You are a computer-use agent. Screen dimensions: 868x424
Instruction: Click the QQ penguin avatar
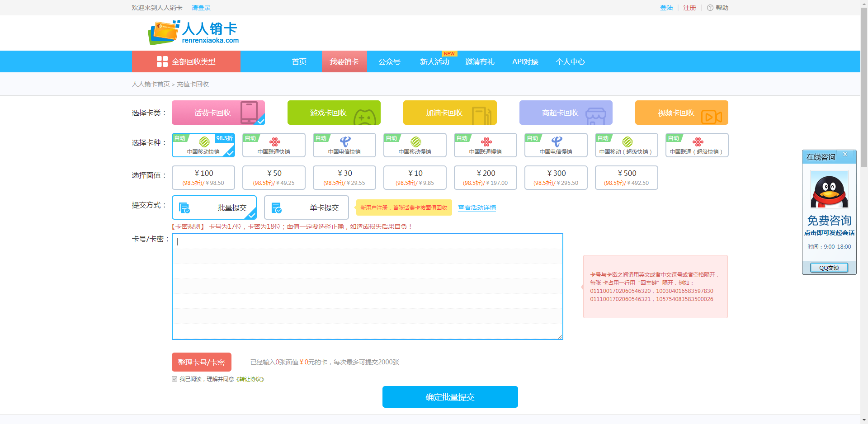[x=829, y=189]
